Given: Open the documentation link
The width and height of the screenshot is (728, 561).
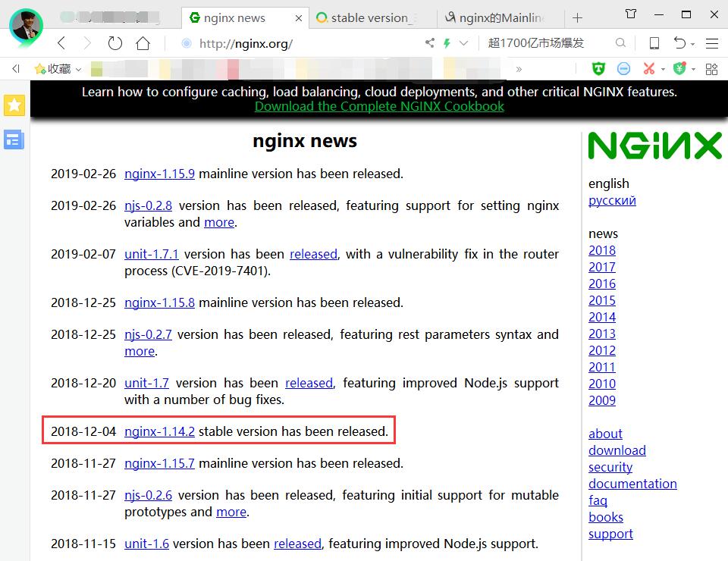Looking at the screenshot, I should (632, 484).
